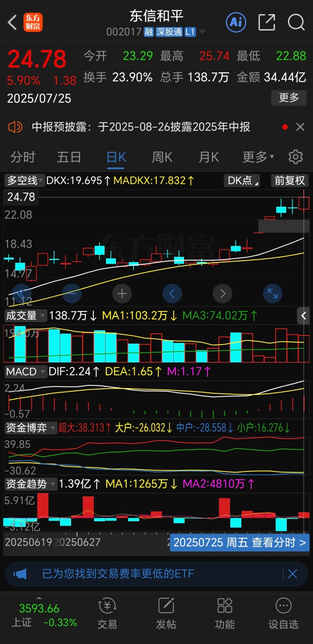Close the ETF suggestion banner

coord(292,574)
